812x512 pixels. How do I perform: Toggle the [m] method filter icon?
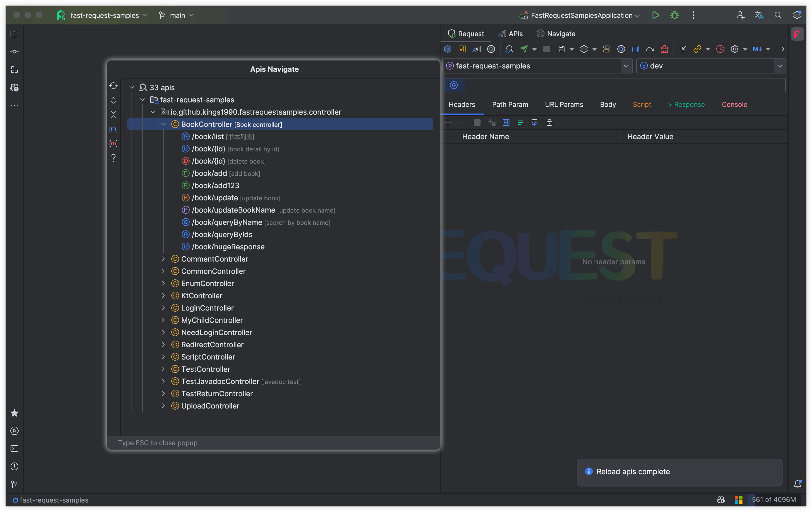113,143
